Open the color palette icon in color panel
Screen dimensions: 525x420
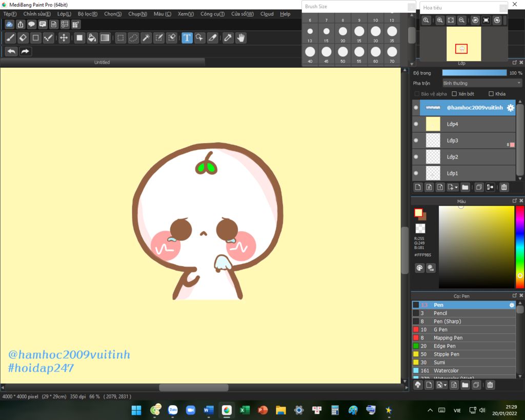(x=419, y=268)
